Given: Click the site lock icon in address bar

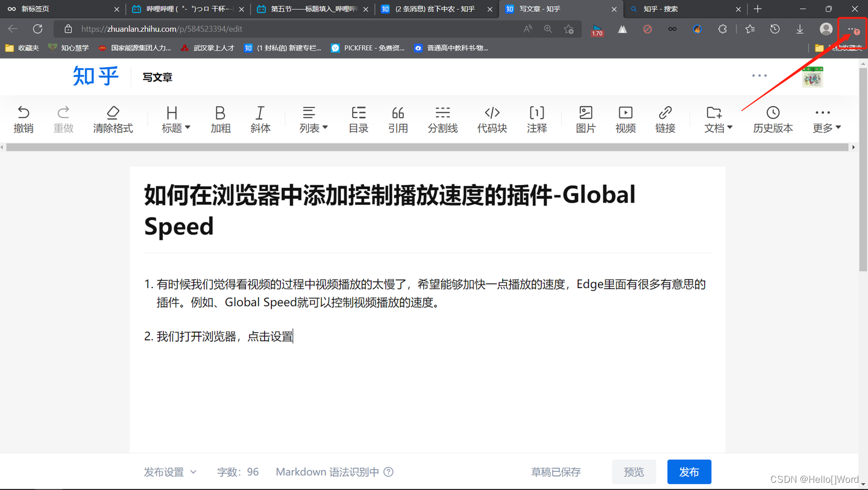Looking at the screenshot, I should 68,29.
